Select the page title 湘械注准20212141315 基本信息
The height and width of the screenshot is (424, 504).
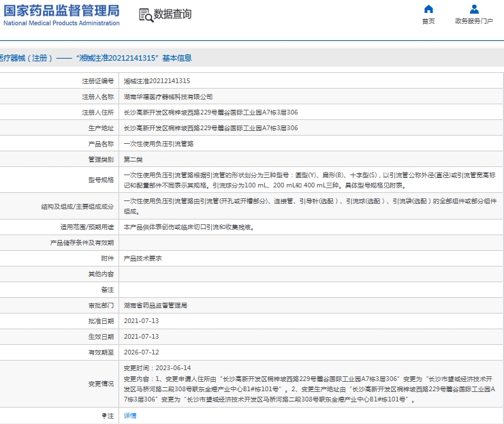134,58
